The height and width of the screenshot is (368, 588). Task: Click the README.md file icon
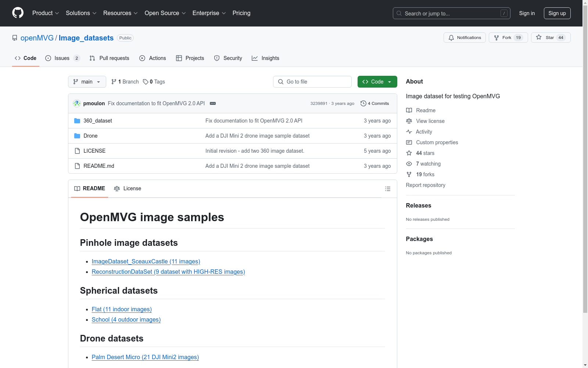click(x=77, y=166)
